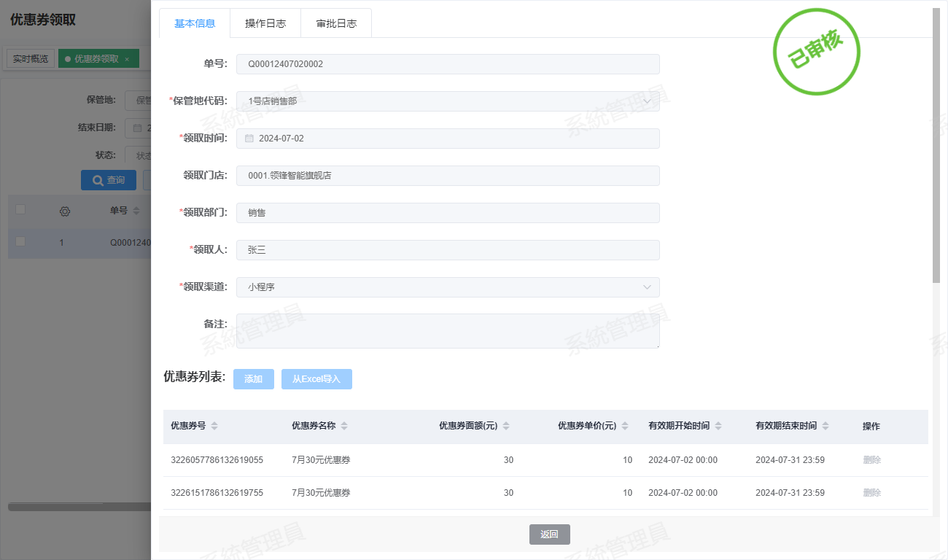Switch to the 操作日志 tab
This screenshot has height=560, width=948.
(265, 23)
